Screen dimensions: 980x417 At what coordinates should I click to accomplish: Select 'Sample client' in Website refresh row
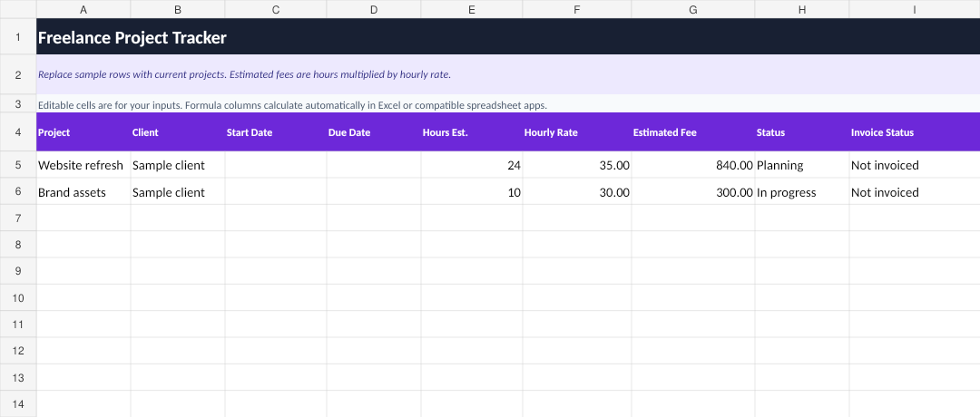pos(178,165)
